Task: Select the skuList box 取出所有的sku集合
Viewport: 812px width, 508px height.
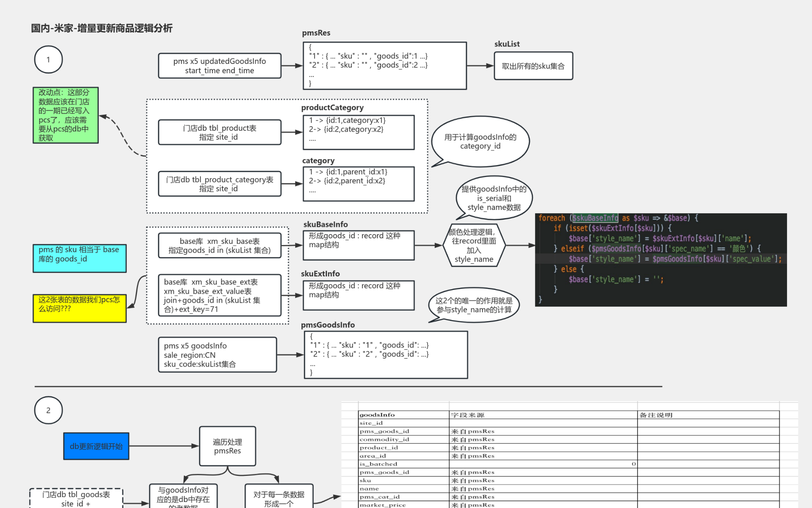Action: coord(533,66)
